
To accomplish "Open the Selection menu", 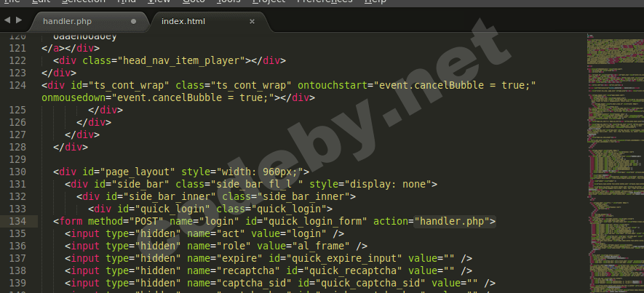I will tap(84, 1).
